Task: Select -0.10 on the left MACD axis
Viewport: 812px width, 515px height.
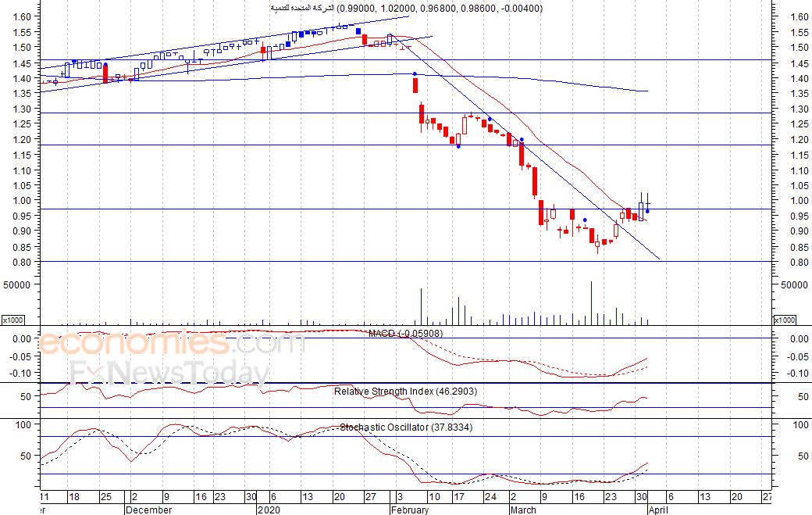Action: tap(23, 373)
